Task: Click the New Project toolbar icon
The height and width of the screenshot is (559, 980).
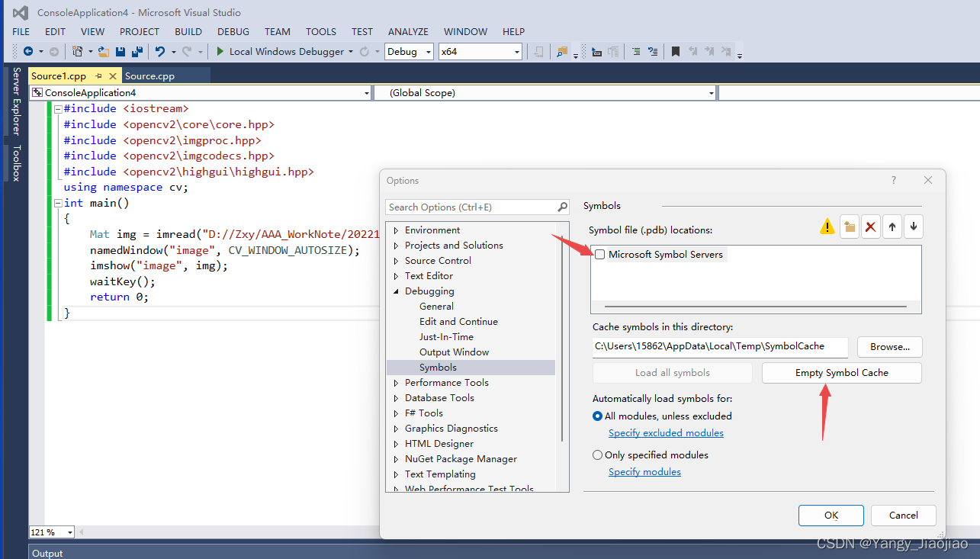Action: [x=77, y=52]
